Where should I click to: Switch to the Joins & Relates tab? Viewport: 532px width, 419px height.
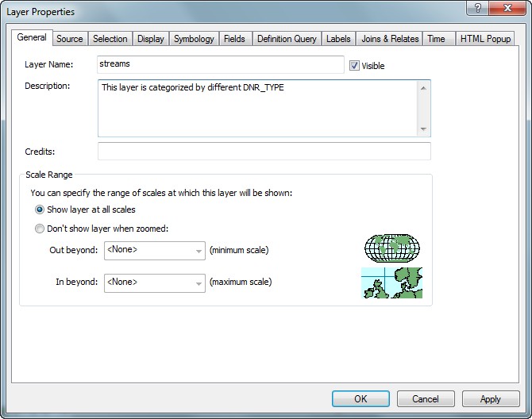tap(390, 39)
